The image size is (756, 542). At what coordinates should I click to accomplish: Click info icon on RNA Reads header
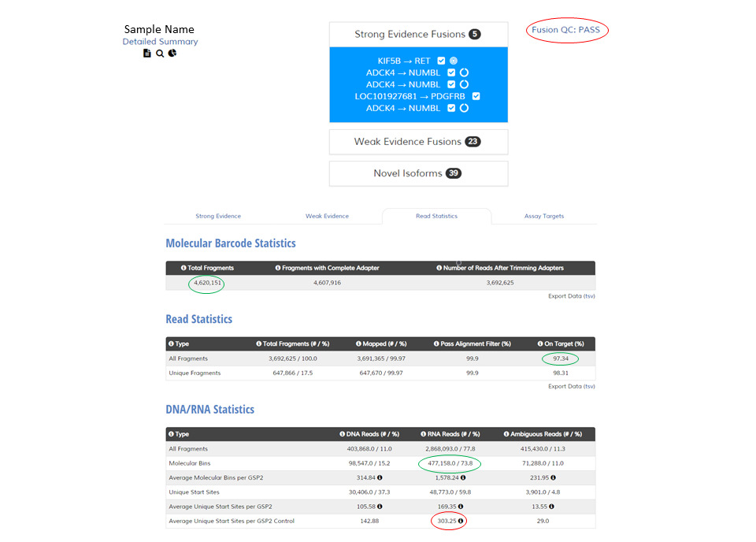(x=423, y=434)
